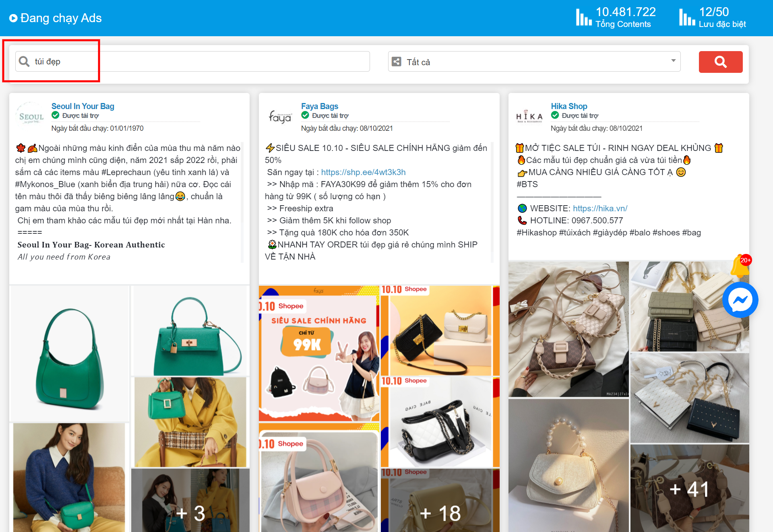The width and height of the screenshot is (773, 532).
Task: Open the yellow coat model with green bag photo
Action: (x=191, y=422)
